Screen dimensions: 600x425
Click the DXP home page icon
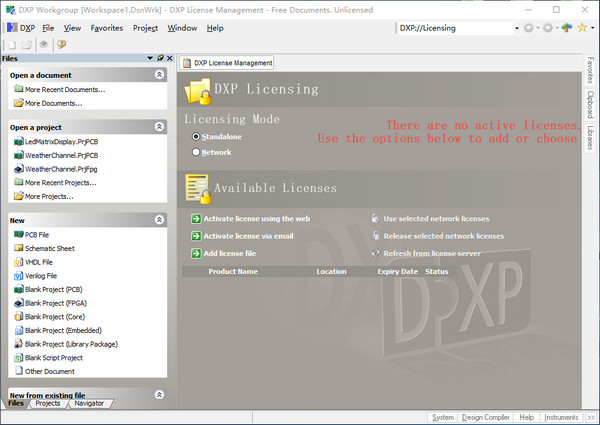click(x=567, y=28)
